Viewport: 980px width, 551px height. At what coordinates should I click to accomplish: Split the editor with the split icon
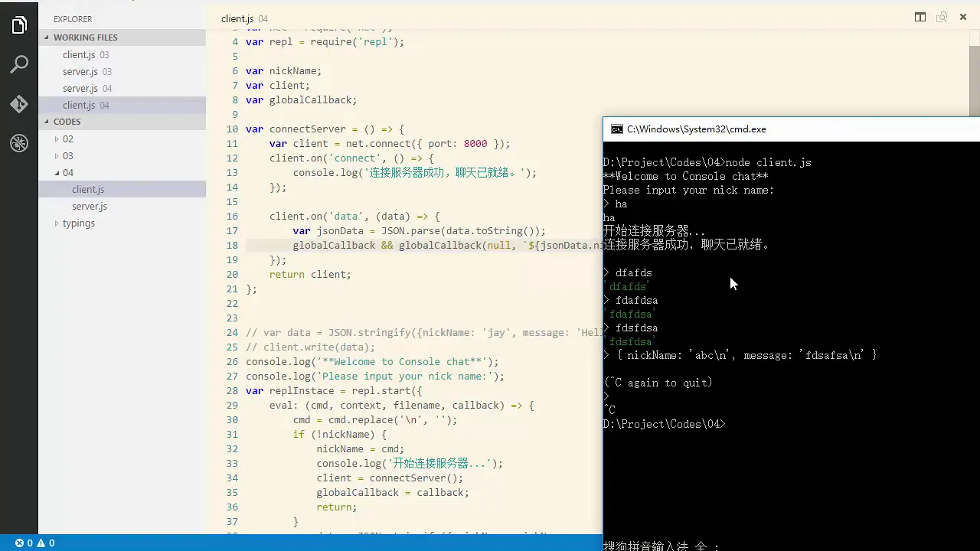(920, 18)
